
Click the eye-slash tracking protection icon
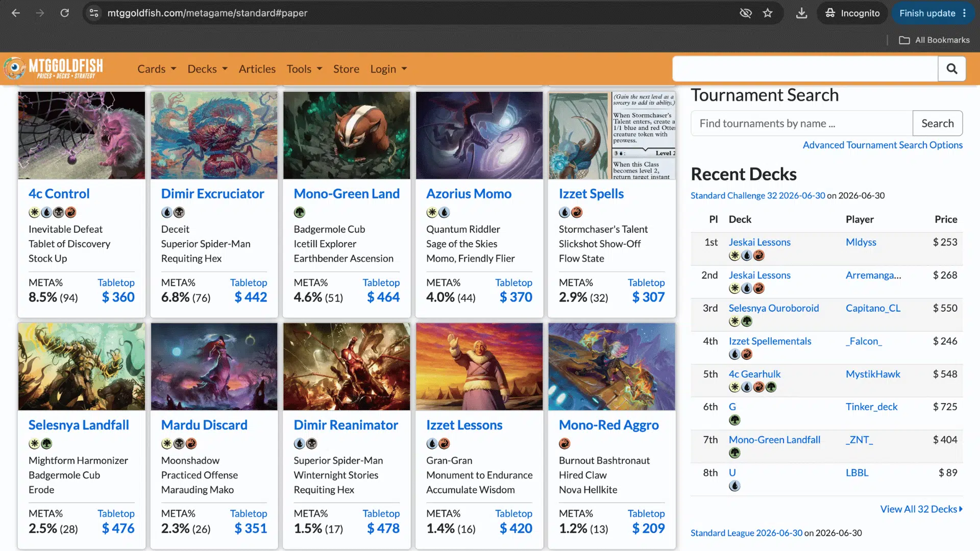tap(746, 13)
